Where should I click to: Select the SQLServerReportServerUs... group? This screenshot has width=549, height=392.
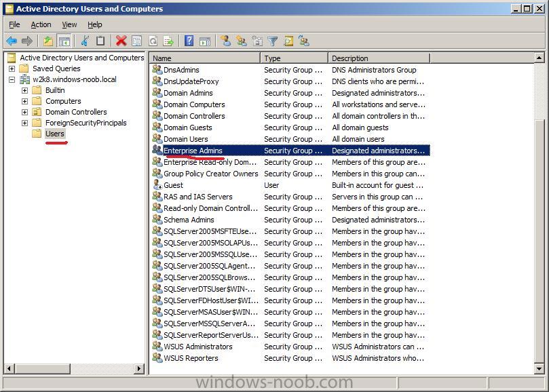[211, 335]
